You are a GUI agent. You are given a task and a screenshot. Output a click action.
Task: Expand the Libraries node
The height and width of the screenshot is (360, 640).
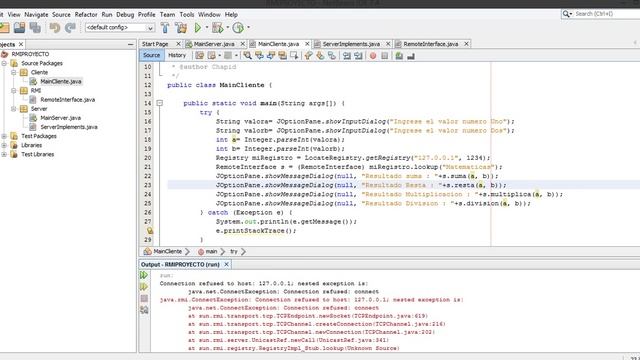click(x=4, y=145)
